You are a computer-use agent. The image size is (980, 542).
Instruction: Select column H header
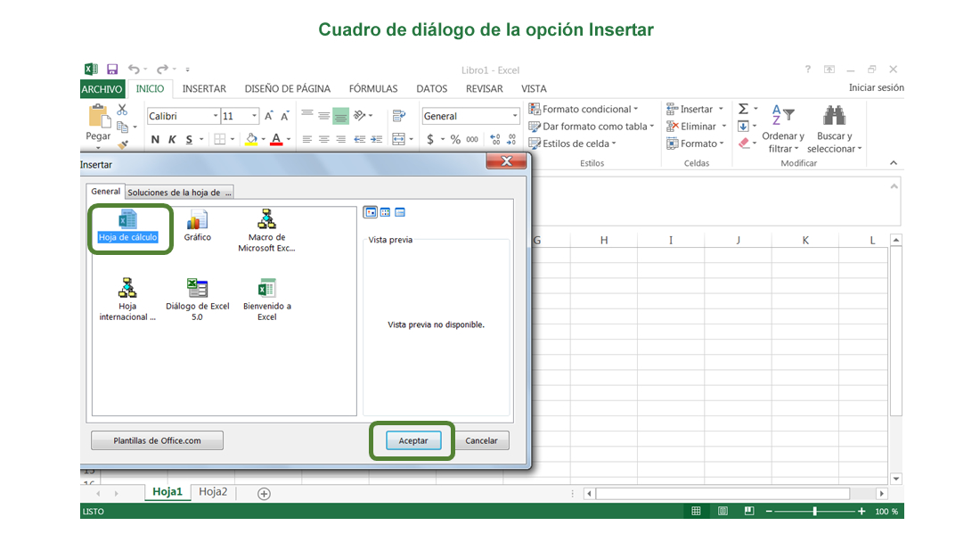pos(604,240)
